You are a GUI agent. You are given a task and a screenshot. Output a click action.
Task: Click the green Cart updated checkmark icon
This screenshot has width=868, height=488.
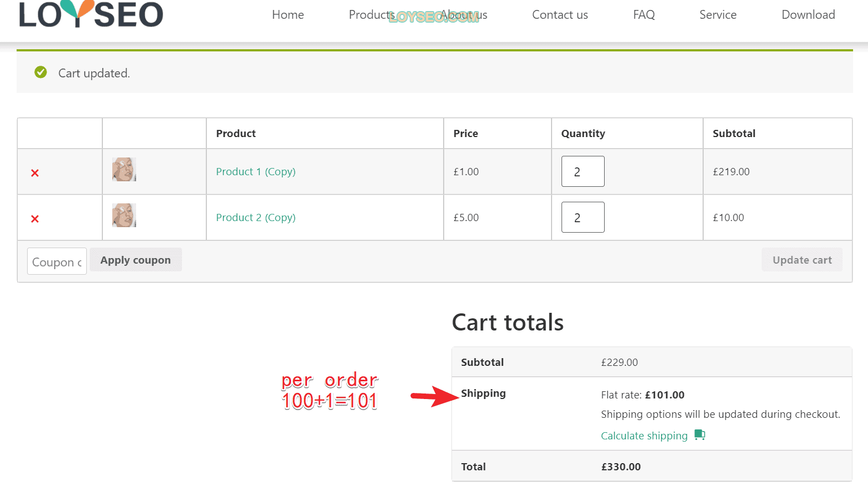(x=41, y=72)
